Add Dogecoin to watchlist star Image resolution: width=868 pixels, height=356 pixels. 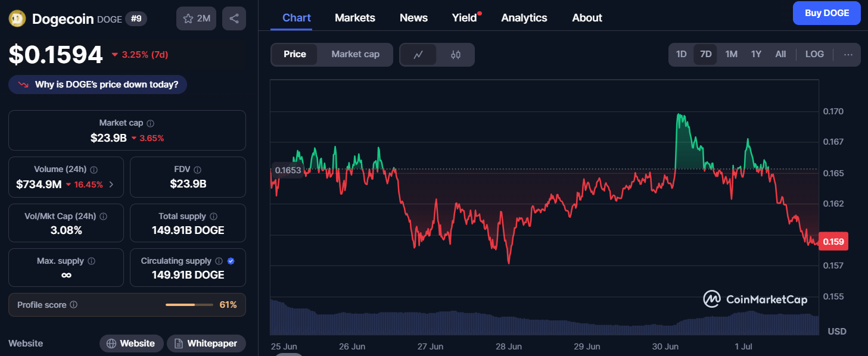196,18
